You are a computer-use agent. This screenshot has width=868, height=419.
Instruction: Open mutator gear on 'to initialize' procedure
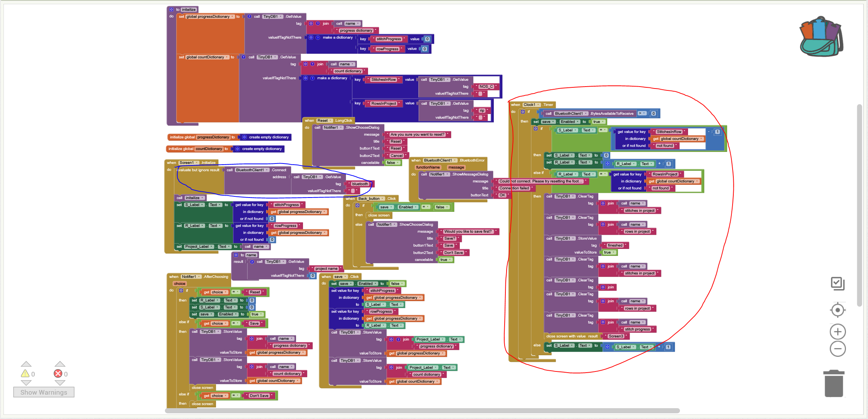pyautogui.click(x=171, y=9)
